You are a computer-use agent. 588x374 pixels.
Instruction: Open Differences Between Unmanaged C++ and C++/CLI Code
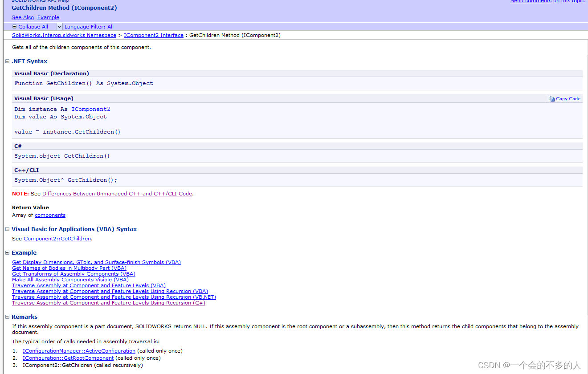pos(117,194)
